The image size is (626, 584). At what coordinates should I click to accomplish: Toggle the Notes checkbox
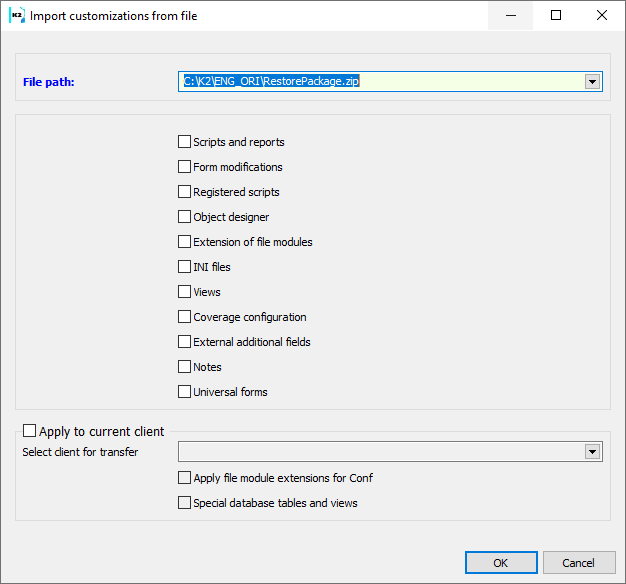point(184,366)
